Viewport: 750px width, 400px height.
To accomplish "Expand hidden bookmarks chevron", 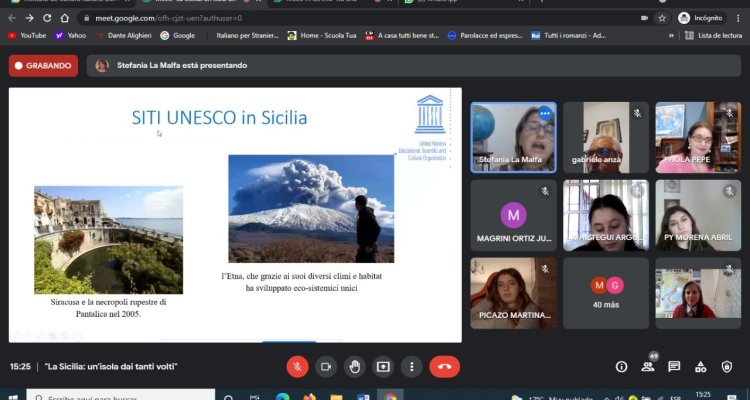I will (x=671, y=35).
